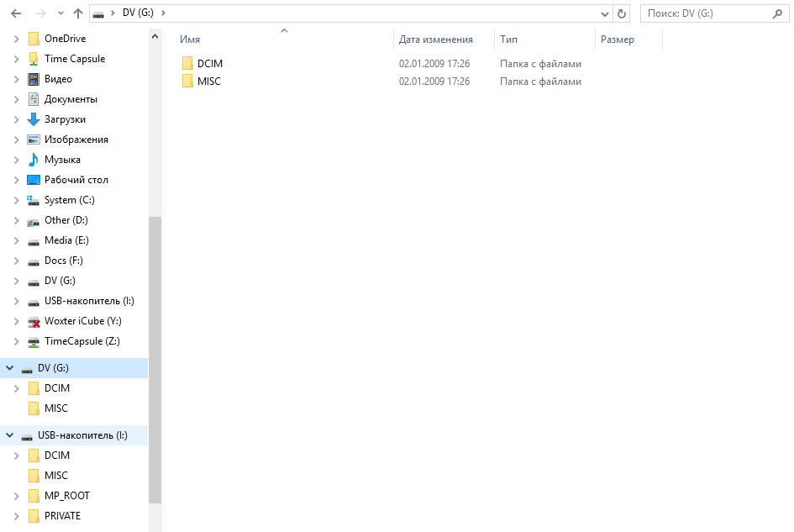Screen dimensions: 794x532
Task: Select MISC under DV (G:) in tree
Action: click(55, 408)
